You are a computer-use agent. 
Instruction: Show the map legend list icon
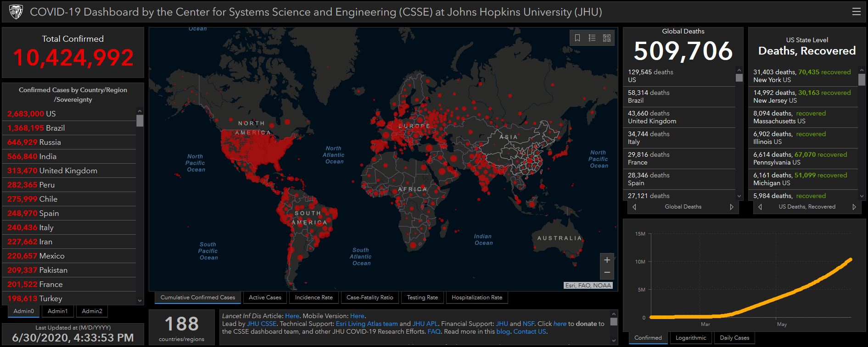(x=592, y=38)
